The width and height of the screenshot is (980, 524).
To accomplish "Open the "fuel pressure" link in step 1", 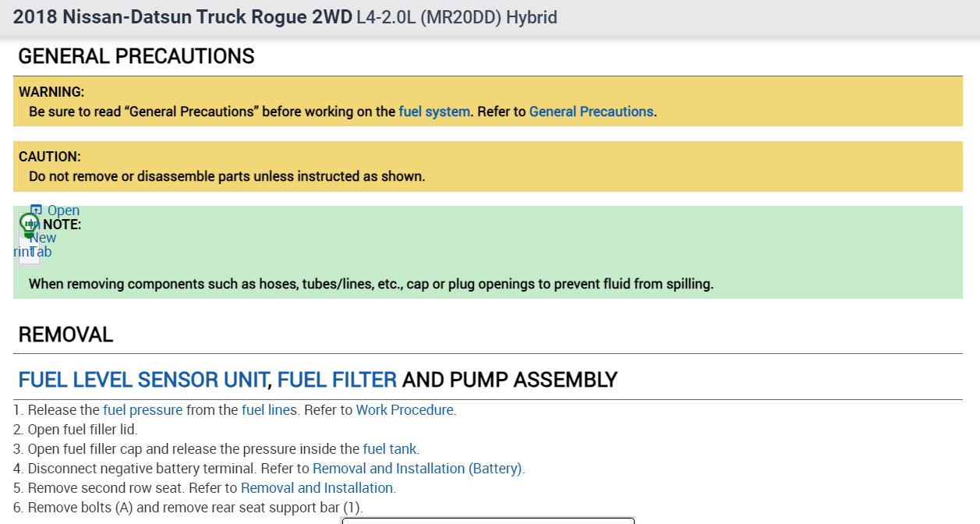I will [x=143, y=410].
